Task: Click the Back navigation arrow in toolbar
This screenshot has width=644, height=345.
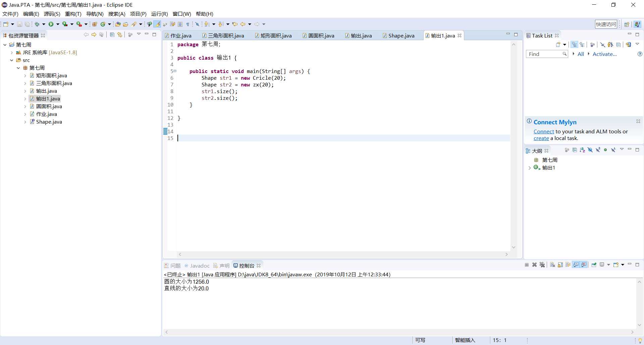Action: click(243, 24)
